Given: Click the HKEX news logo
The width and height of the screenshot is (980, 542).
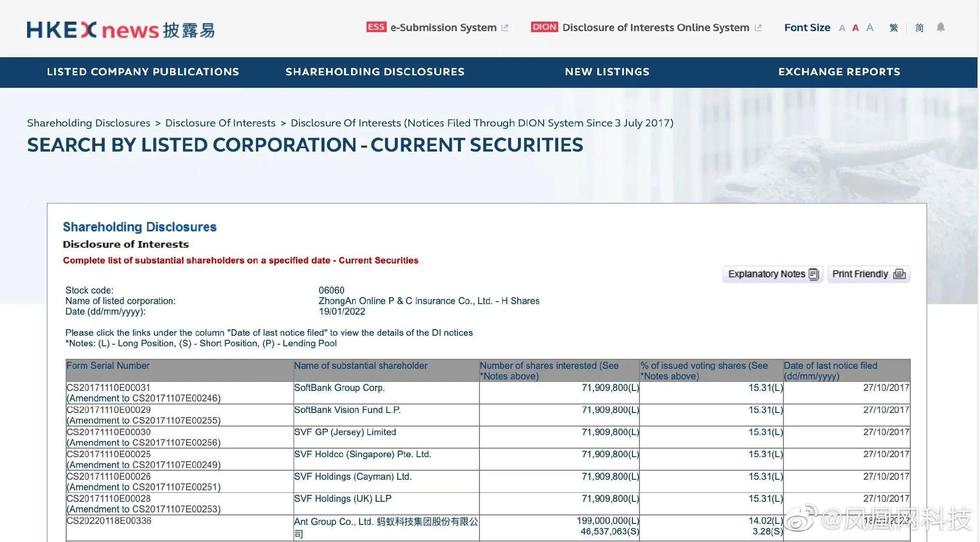Looking at the screenshot, I should click(x=120, y=30).
